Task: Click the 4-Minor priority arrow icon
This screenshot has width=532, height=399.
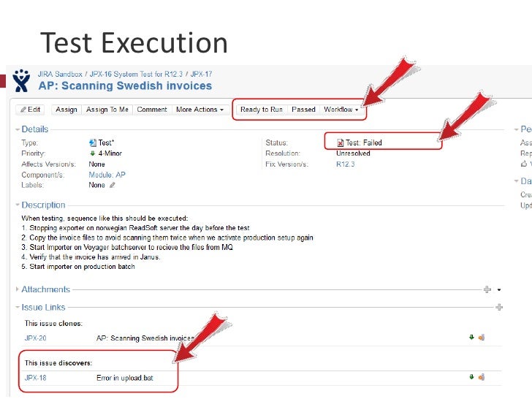Action: (92, 153)
